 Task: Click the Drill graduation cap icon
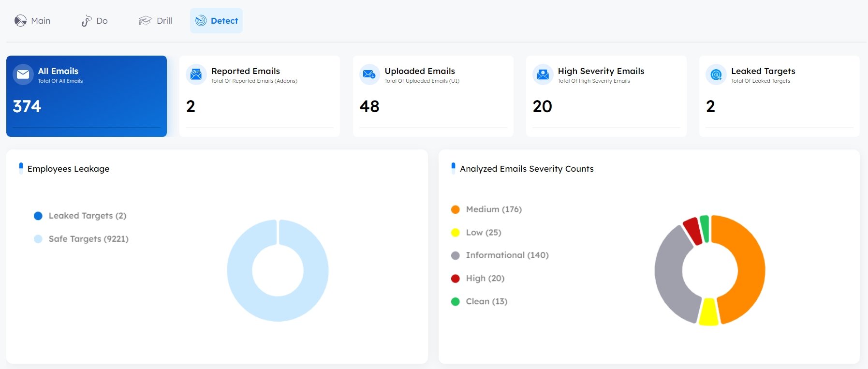(x=145, y=21)
